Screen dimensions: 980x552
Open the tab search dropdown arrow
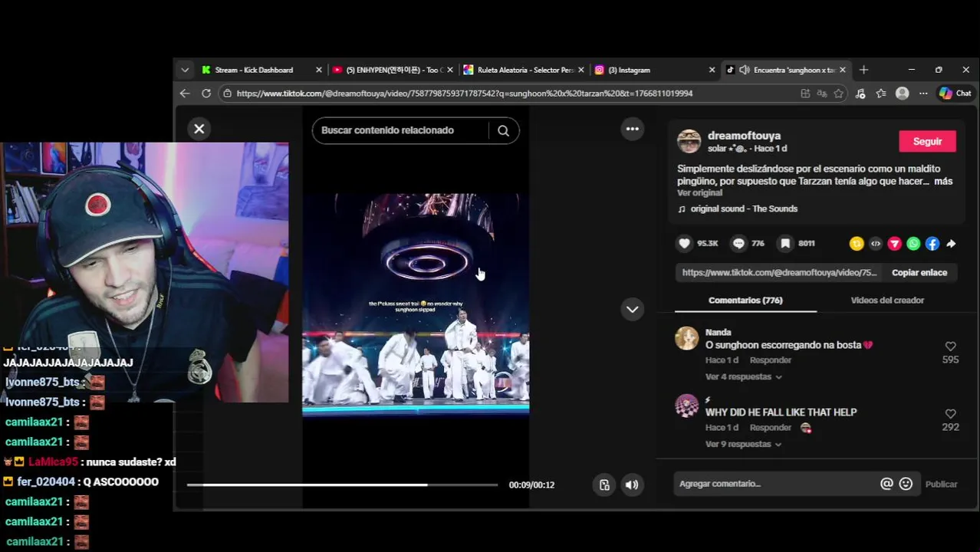(x=185, y=70)
